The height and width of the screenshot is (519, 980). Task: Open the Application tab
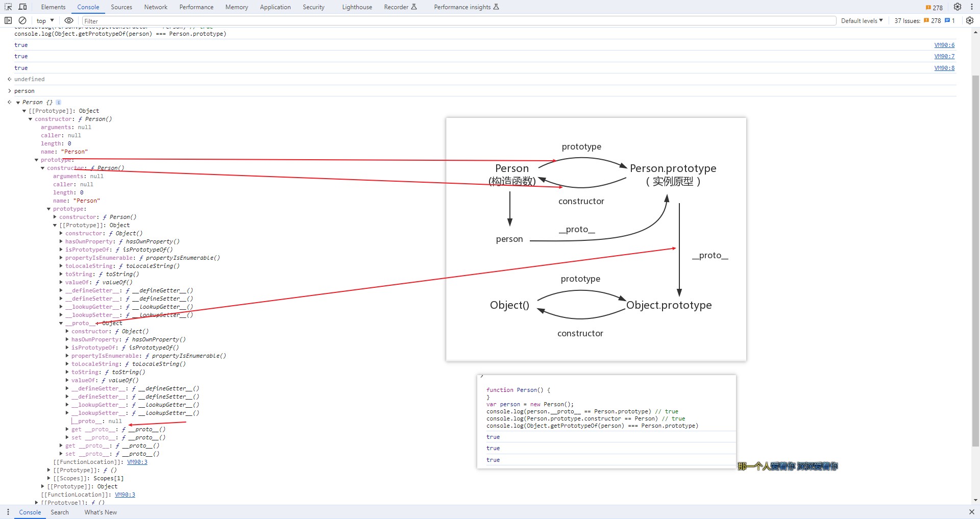point(275,7)
